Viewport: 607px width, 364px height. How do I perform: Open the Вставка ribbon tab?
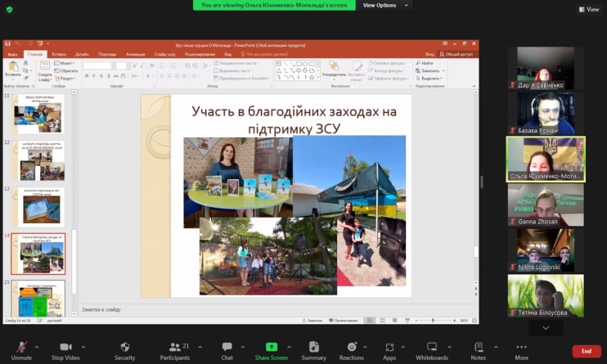pos(59,54)
